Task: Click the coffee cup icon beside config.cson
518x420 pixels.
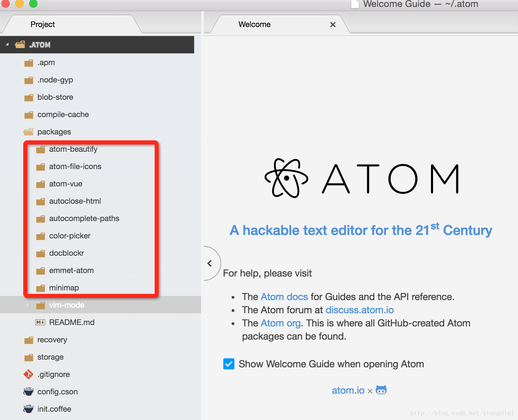Action: (28, 392)
